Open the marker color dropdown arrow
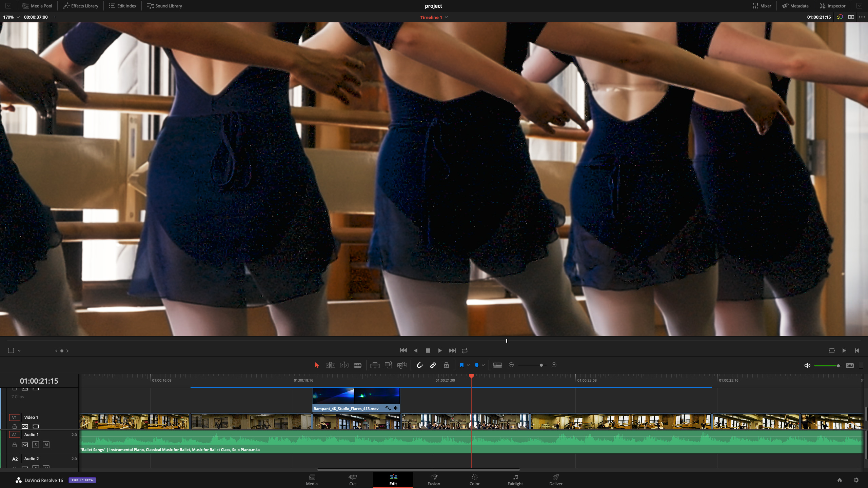Screen dimensions: 868x488 pos(483,365)
